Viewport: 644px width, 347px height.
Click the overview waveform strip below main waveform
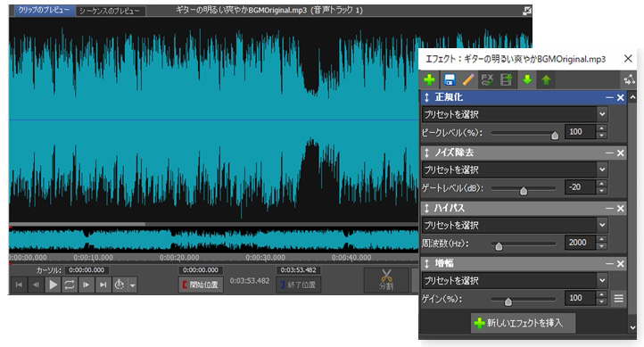(213, 239)
